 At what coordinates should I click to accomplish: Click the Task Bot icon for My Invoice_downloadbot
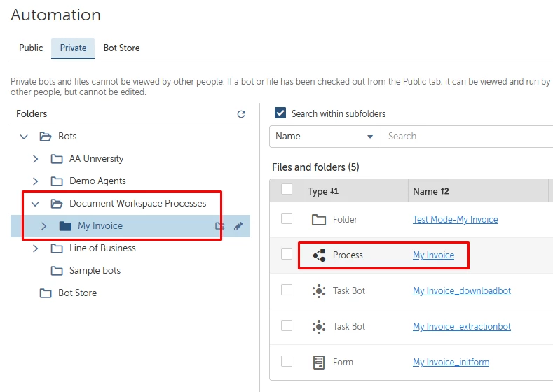319,291
